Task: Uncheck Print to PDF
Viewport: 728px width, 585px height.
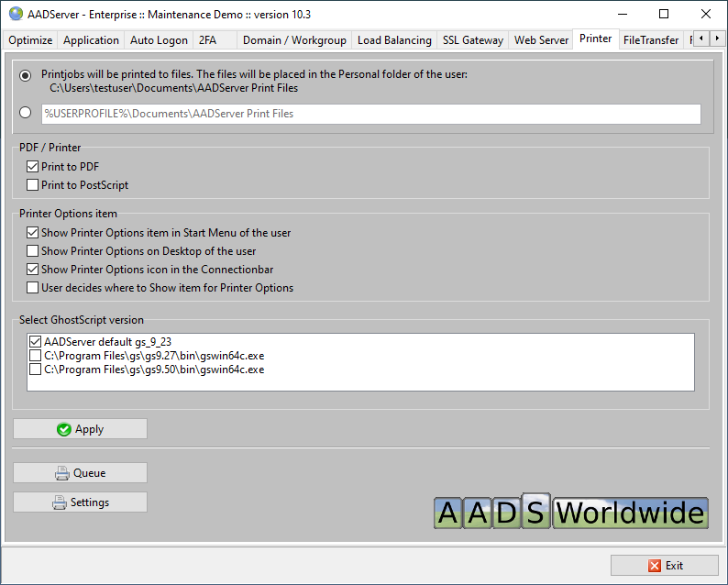Action: point(34,167)
